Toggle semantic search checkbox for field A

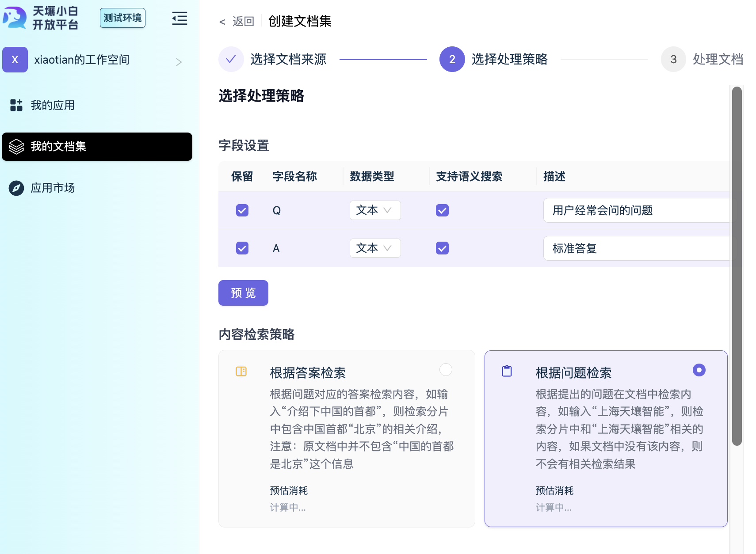(443, 248)
